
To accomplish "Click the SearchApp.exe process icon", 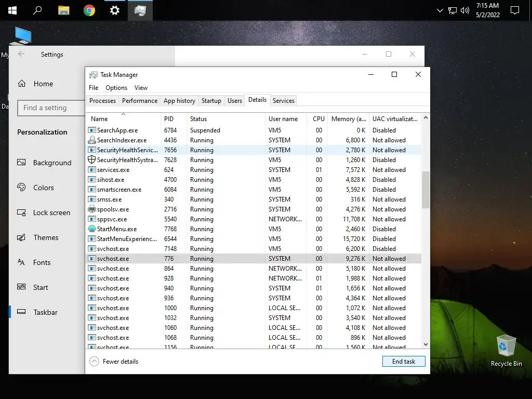I will [91, 130].
